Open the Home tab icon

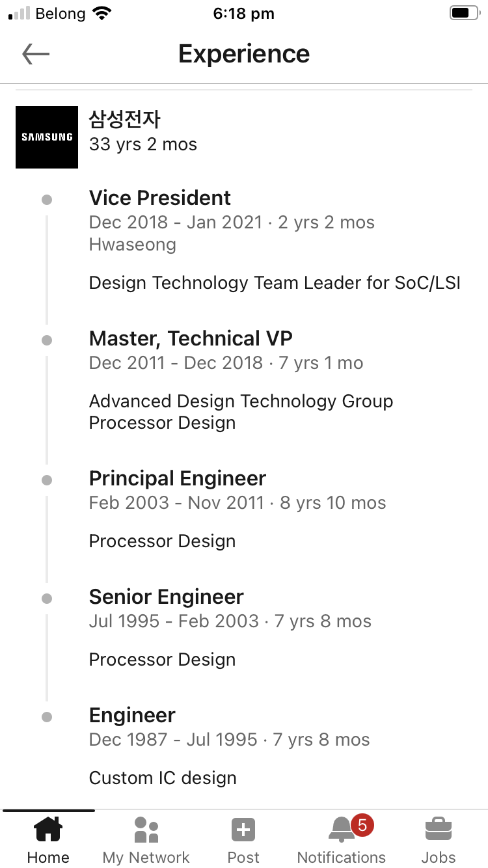coord(48,830)
